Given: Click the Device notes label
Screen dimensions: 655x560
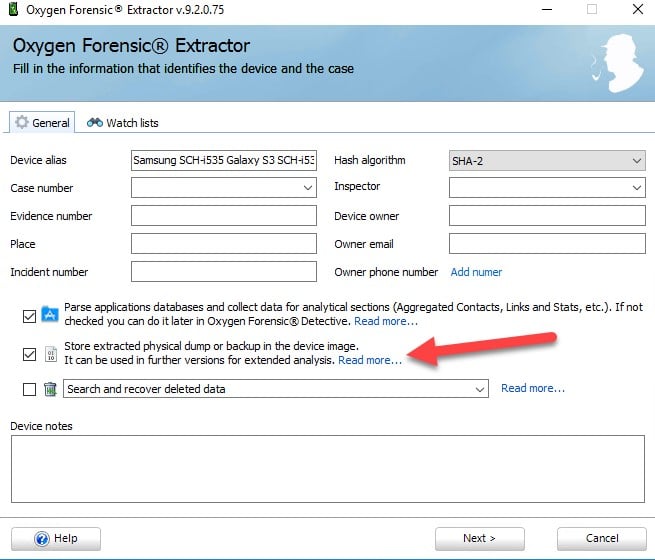Looking at the screenshot, I should 41,426.
